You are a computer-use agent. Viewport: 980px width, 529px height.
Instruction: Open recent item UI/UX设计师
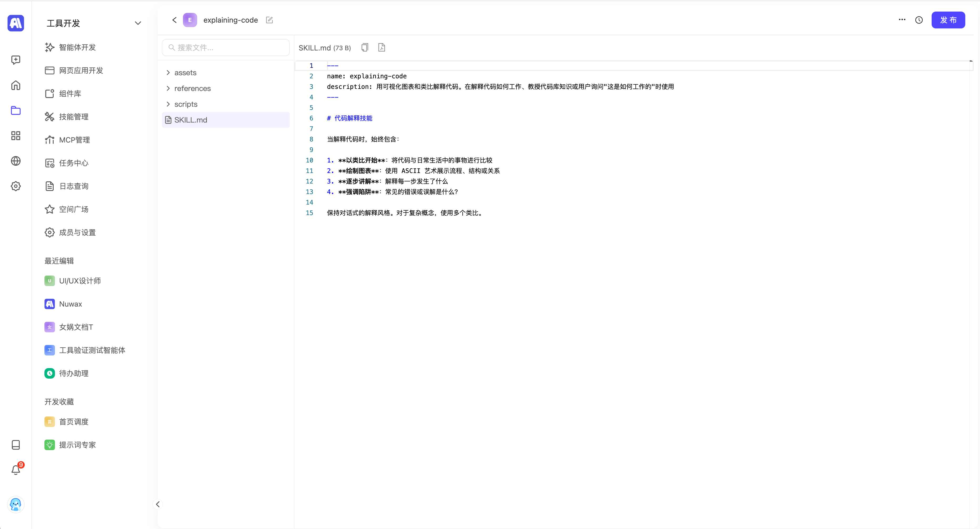click(79, 281)
